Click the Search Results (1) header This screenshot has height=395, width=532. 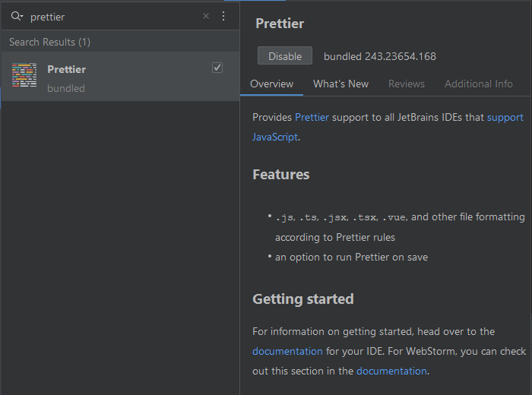click(49, 42)
